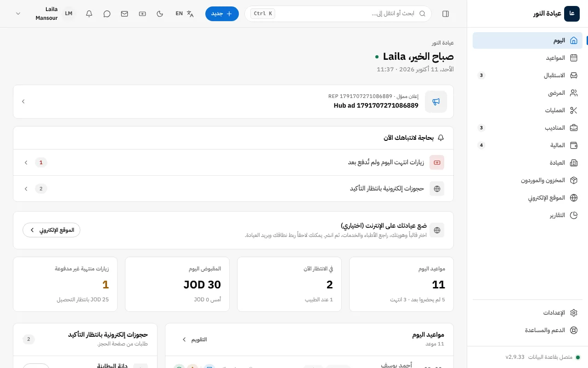Click the megaphone sponsored ad icon

coord(436,102)
